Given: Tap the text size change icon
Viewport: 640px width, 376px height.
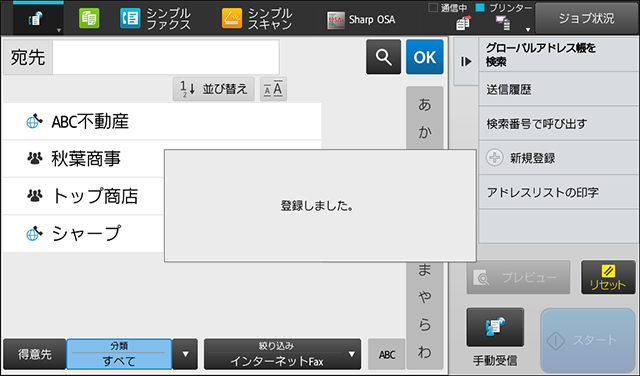Looking at the screenshot, I should point(273,89).
